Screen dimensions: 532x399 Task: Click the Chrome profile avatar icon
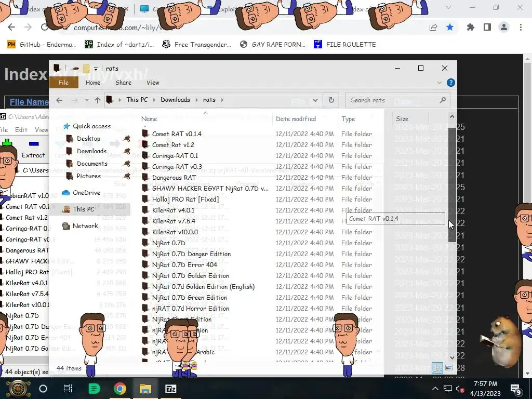pyautogui.click(x=504, y=27)
